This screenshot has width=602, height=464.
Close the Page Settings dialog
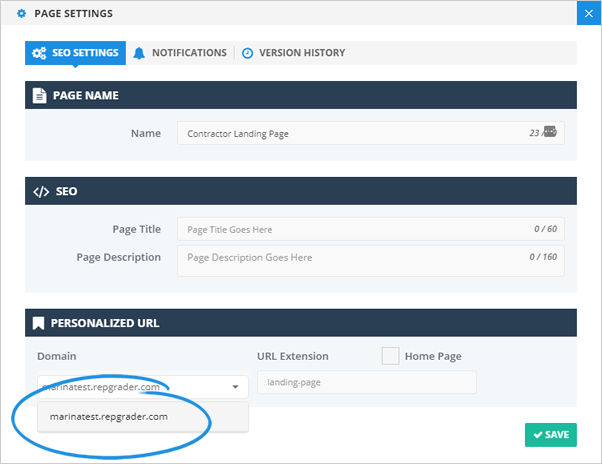[589, 13]
